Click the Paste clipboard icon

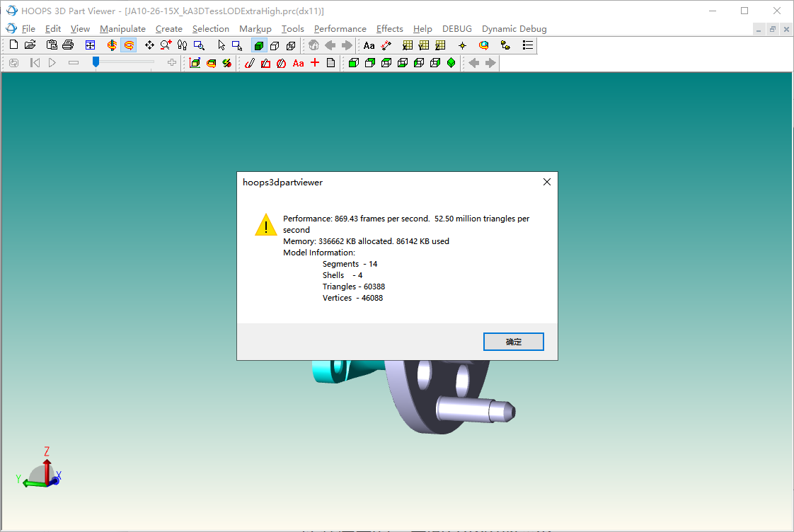[x=52, y=45]
